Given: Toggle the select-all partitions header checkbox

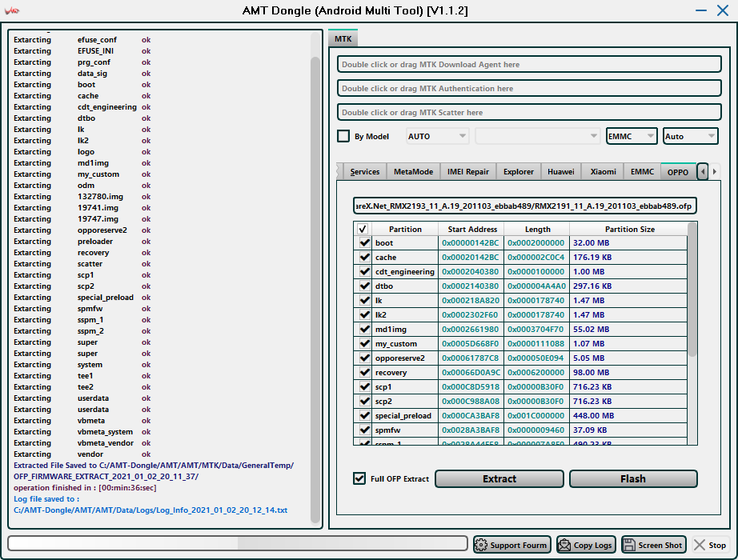Looking at the screenshot, I should 363,229.
